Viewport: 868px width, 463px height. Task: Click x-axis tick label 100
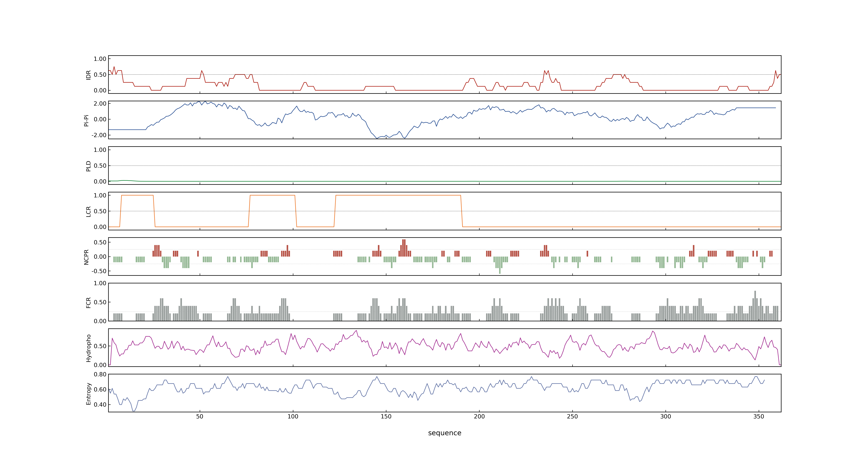pyautogui.click(x=293, y=416)
